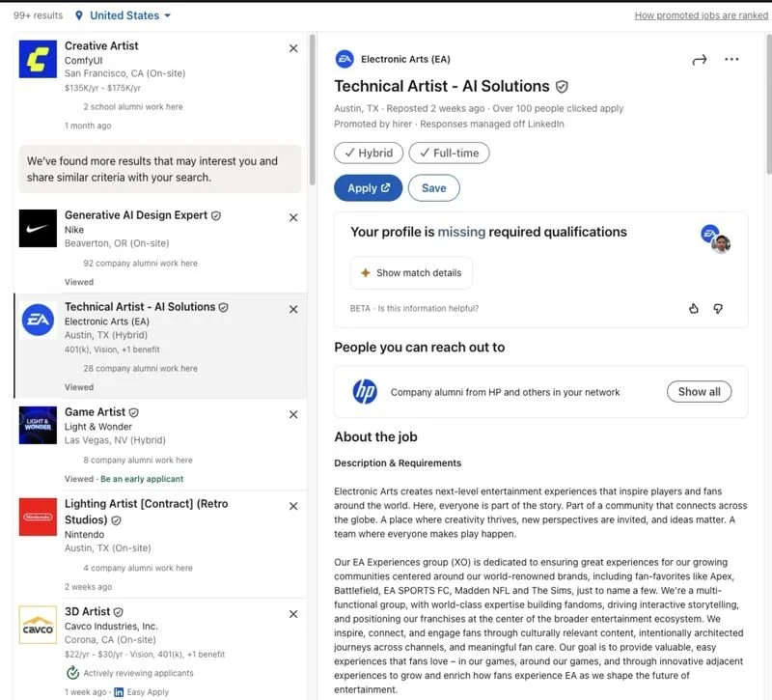
Task: Show all company alumni from HP
Action: (699, 392)
